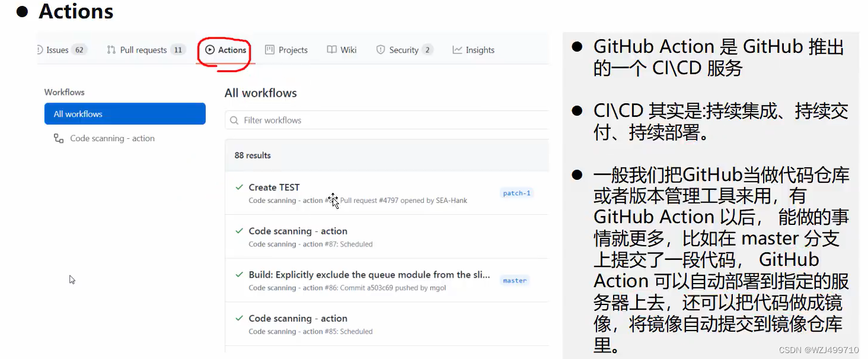The width and height of the screenshot is (868, 359).
Task: Click the Security count badge 2
Action: click(x=427, y=50)
